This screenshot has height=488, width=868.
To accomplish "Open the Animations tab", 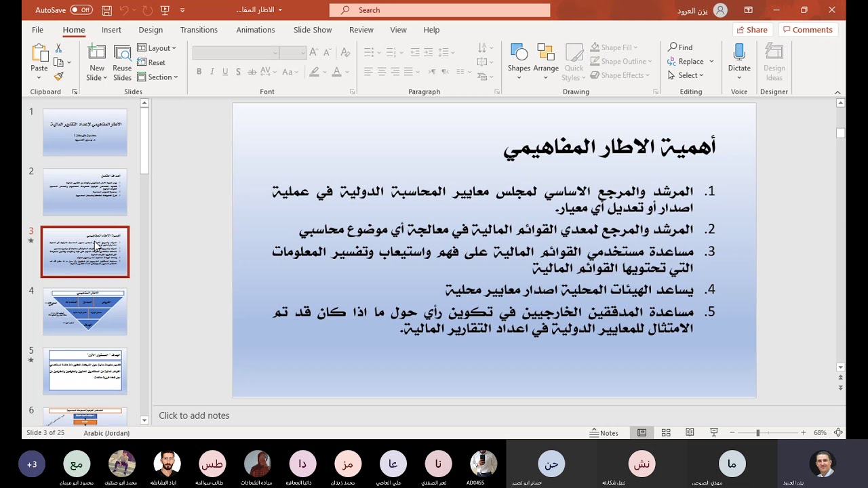I will point(256,30).
